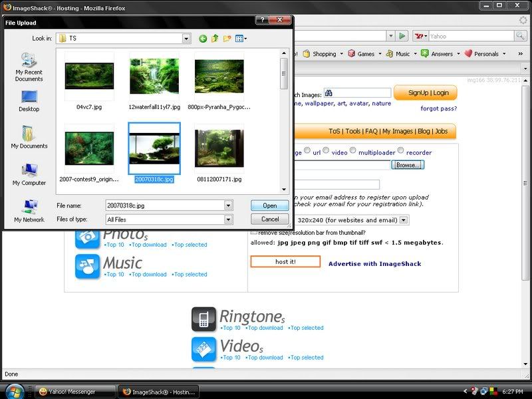Select the recorder radio button

pos(401,150)
